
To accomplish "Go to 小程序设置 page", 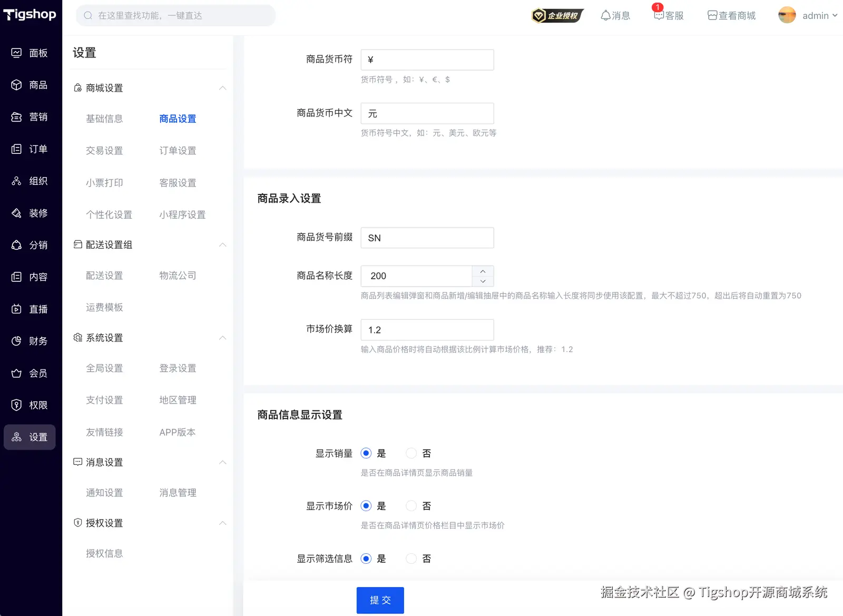I will click(182, 215).
